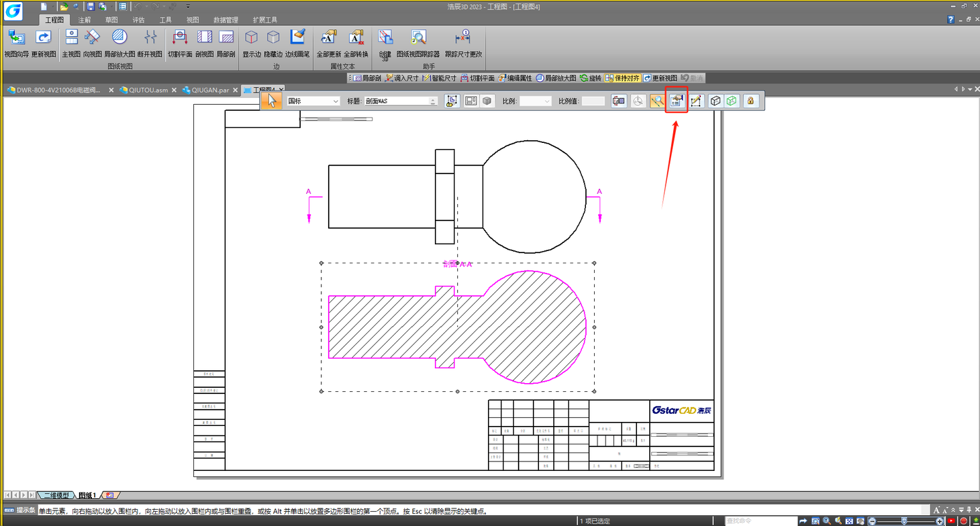Click the padlock icon on the command bar
The width and height of the screenshot is (980, 526).
tap(750, 101)
